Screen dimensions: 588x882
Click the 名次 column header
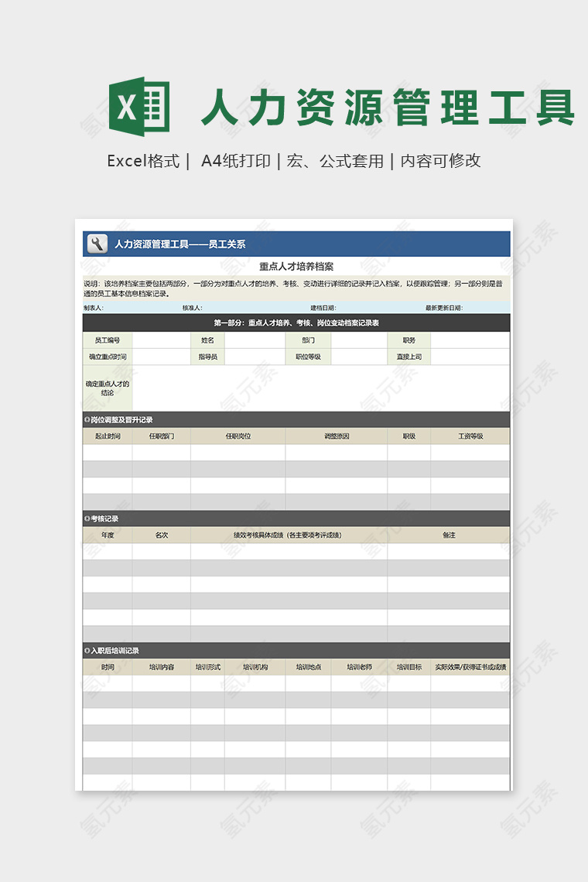tap(162, 535)
